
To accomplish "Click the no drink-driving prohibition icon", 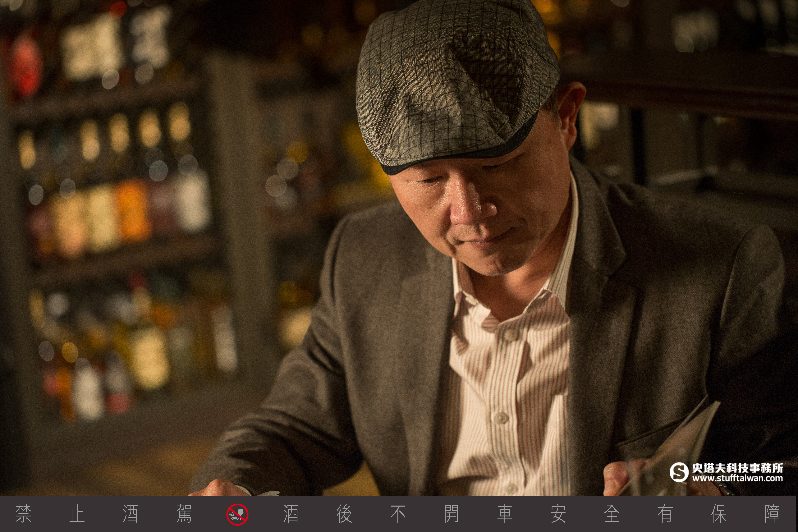I will pos(237,514).
